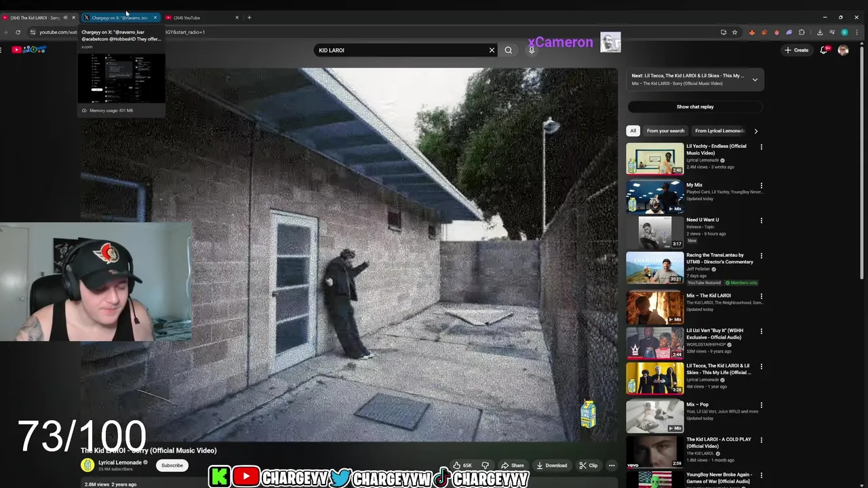Open YouTube notifications bell
The image size is (868, 488).
click(x=824, y=50)
